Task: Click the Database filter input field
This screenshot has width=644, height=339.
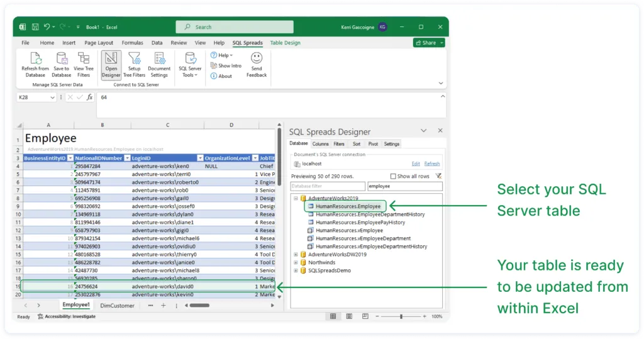Action: (327, 187)
